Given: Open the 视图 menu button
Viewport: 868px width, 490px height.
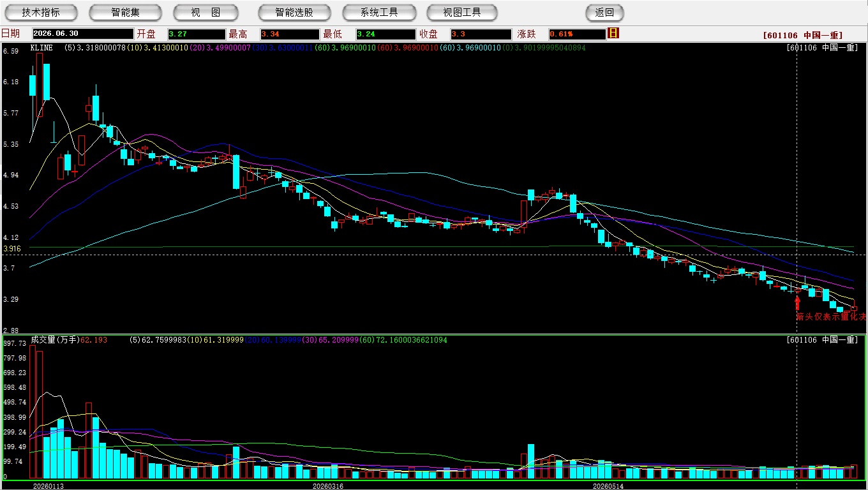Looking at the screenshot, I should coord(206,12).
